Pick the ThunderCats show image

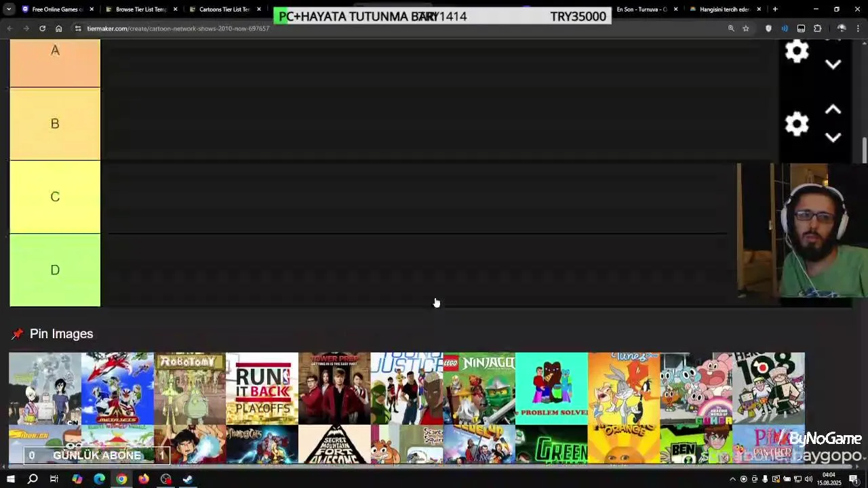(x=262, y=445)
